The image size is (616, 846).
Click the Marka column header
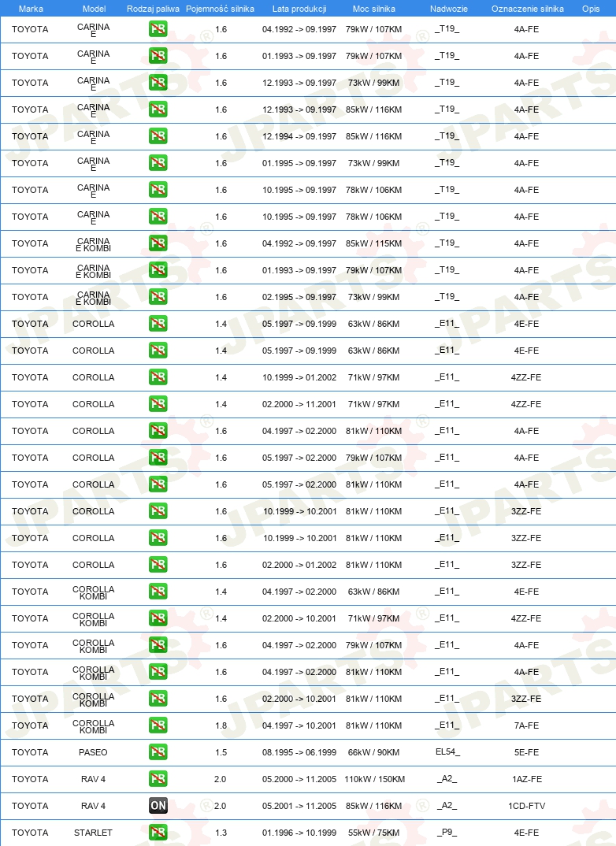[31, 9]
